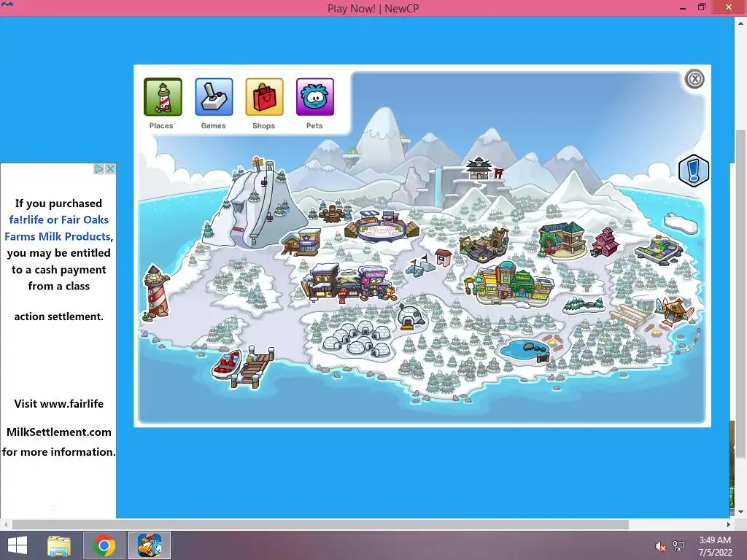The height and width of the screenshot is (560, 747).
Task: Open the Games category with joystick icon
Action: (214, 97)
